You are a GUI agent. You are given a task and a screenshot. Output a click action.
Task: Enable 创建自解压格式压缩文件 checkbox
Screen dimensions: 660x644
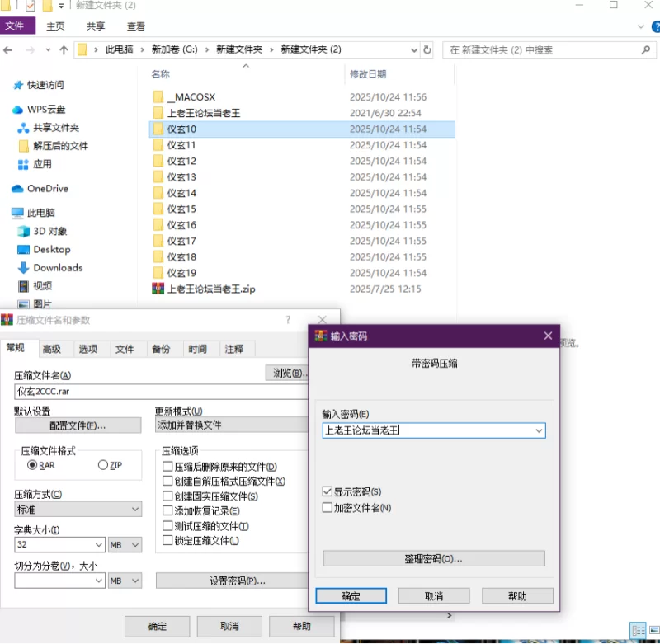[x=167, y=482]
